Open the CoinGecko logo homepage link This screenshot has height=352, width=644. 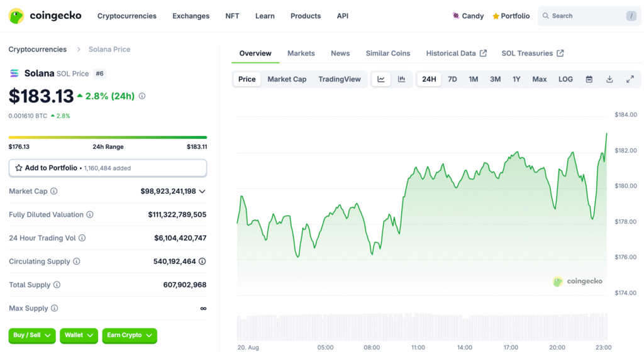[45, 16]
